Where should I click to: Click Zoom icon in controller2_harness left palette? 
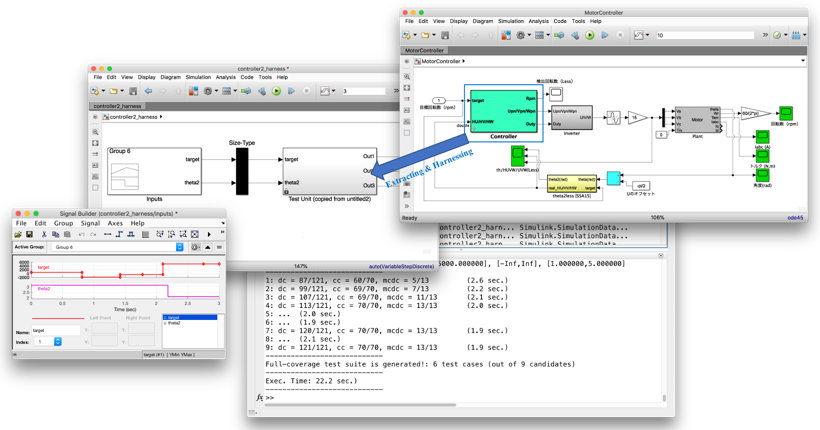pyautogui.click(x=95, y=132)
